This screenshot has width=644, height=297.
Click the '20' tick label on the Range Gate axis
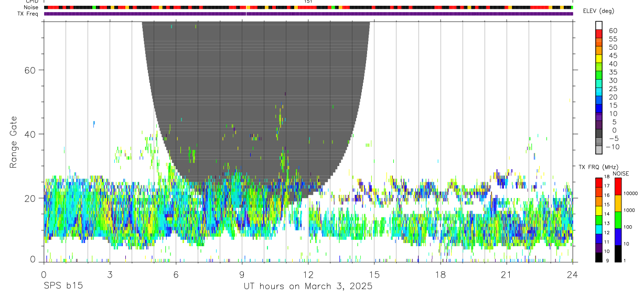pyautogui.click(x=29, y=198)
